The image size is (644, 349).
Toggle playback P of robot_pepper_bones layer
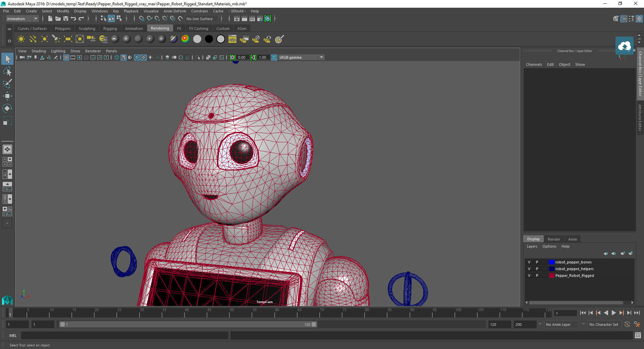pos(537,262)
